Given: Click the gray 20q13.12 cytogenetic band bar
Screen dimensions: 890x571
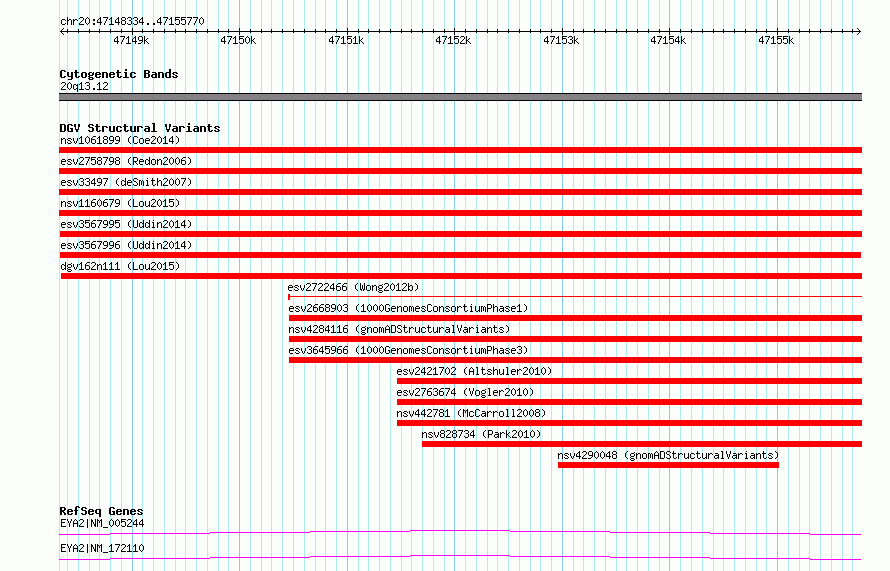Looking at the screenshot, I should (460, 97).
